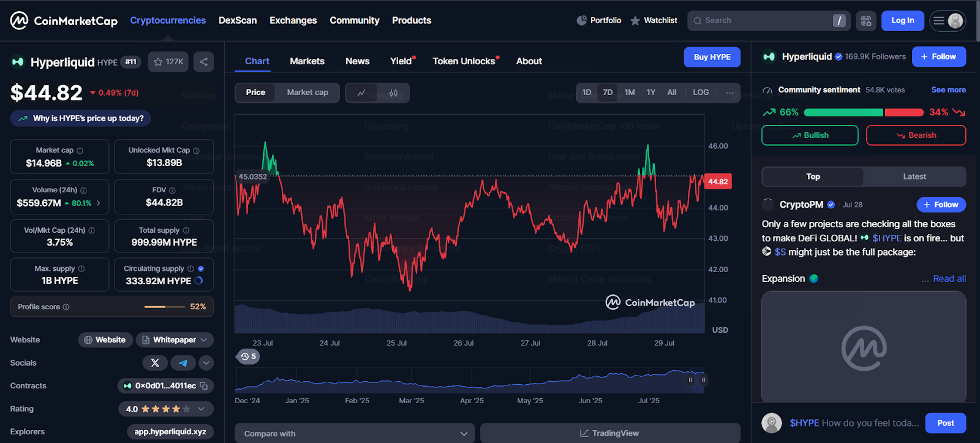Set chart range to 1Y
Screen dimensions: 980x443
[x=651, y=93]
